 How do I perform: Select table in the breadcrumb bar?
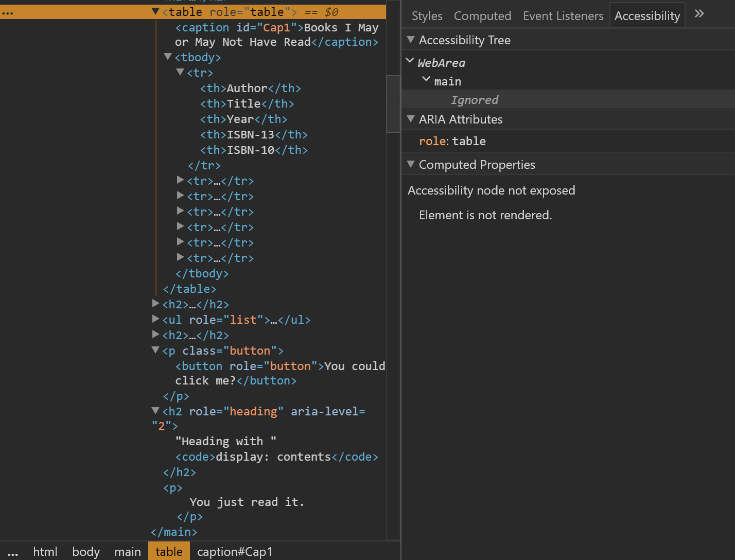(x=169, y=552)
